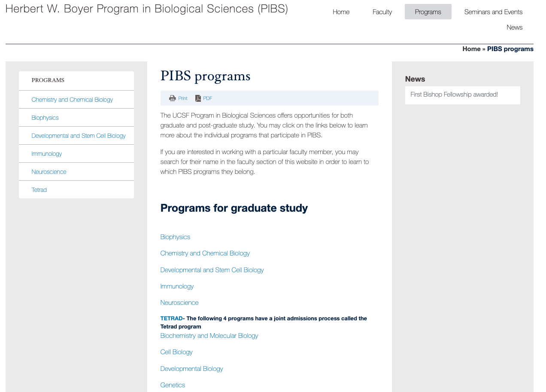The height and width of the screenshot is (392, 546).
Task: Click the PDF document icon
Action: point(198,98)
